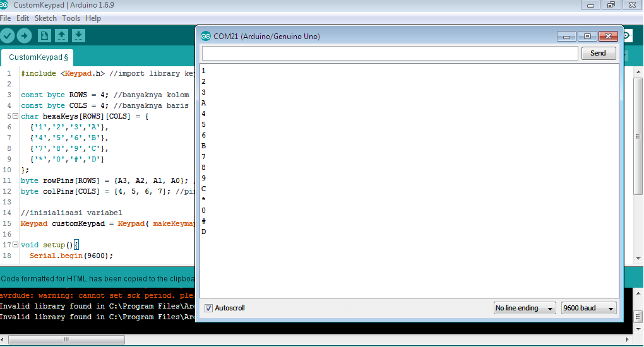
Task: Click 'const byte COLS = 4;' on line 4
Action: point(65,105)
